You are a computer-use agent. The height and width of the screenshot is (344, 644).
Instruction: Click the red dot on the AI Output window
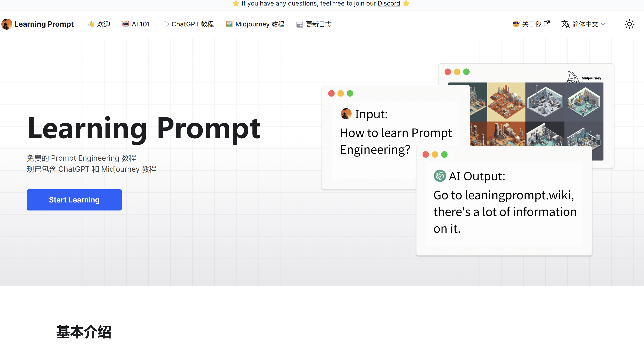pos(426,154)
